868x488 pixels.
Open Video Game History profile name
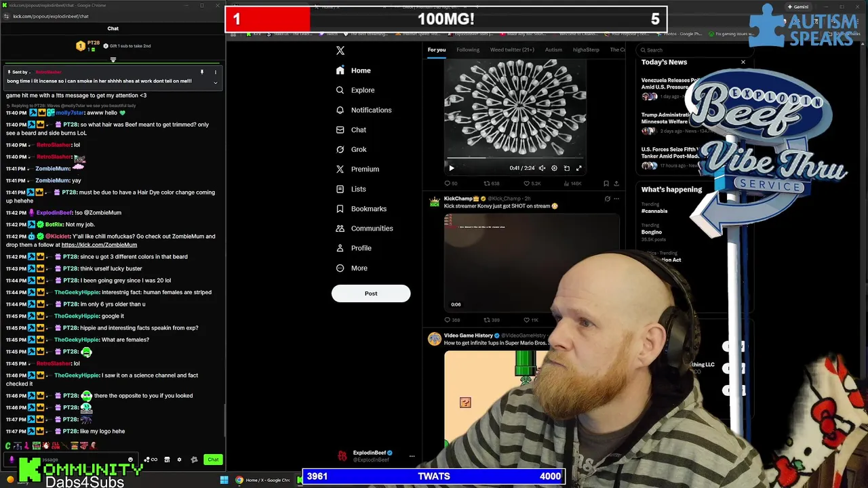pos(469,335)
